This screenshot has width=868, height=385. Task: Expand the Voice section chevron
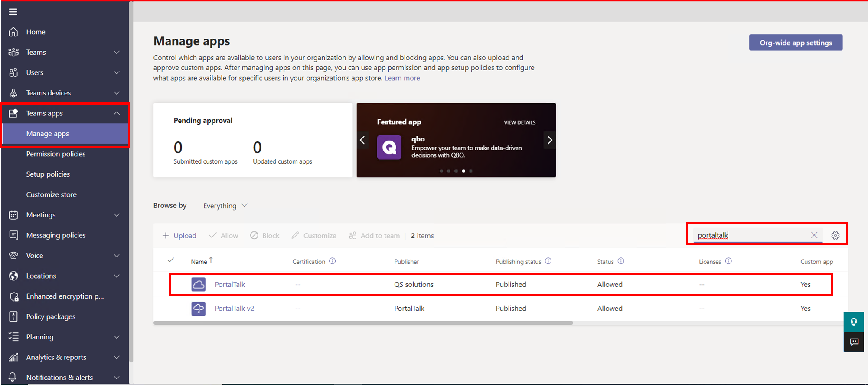[x=117, y=256]
